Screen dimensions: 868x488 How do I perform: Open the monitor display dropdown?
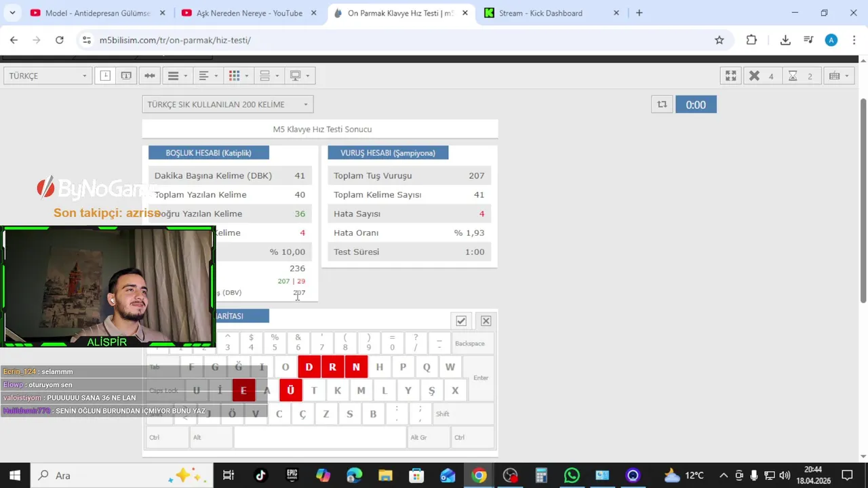[300, 76]
